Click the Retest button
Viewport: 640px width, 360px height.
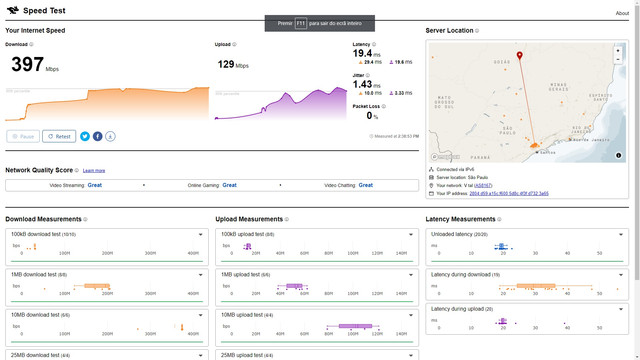point(59,136)
